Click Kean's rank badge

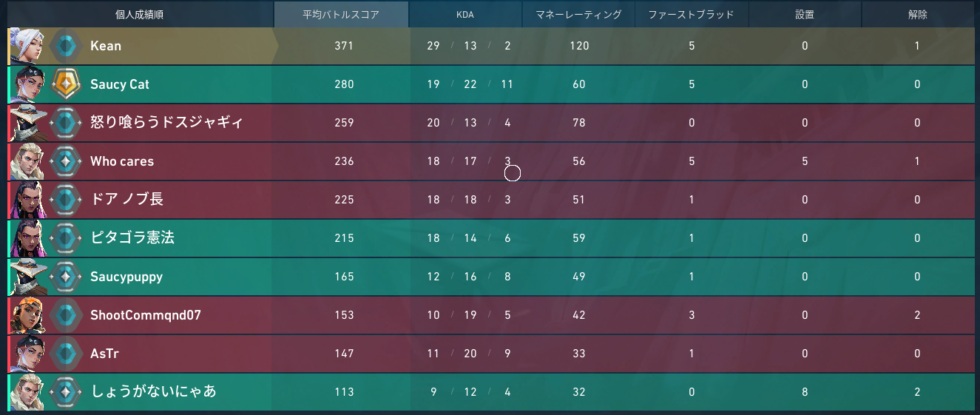point(66,46)
